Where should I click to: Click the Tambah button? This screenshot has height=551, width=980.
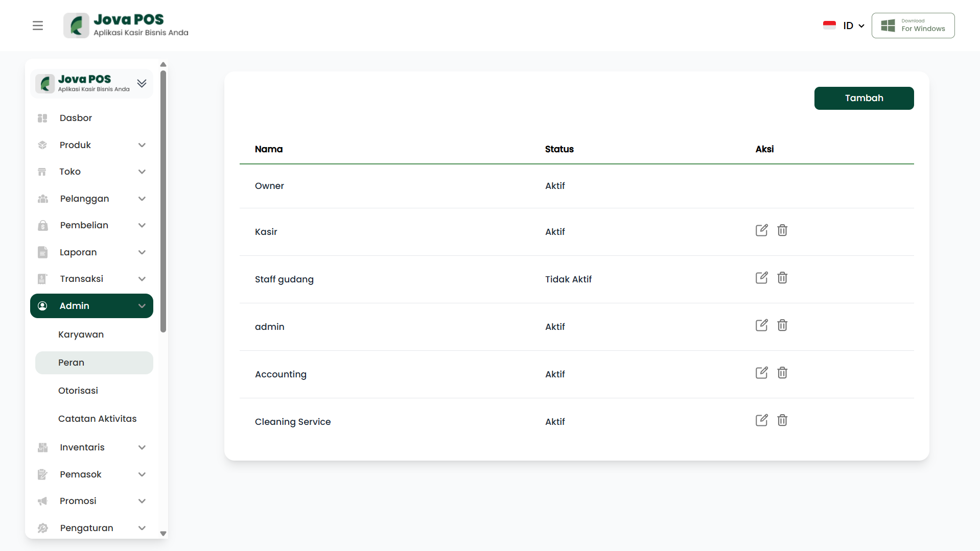click(x=864, y=98)
